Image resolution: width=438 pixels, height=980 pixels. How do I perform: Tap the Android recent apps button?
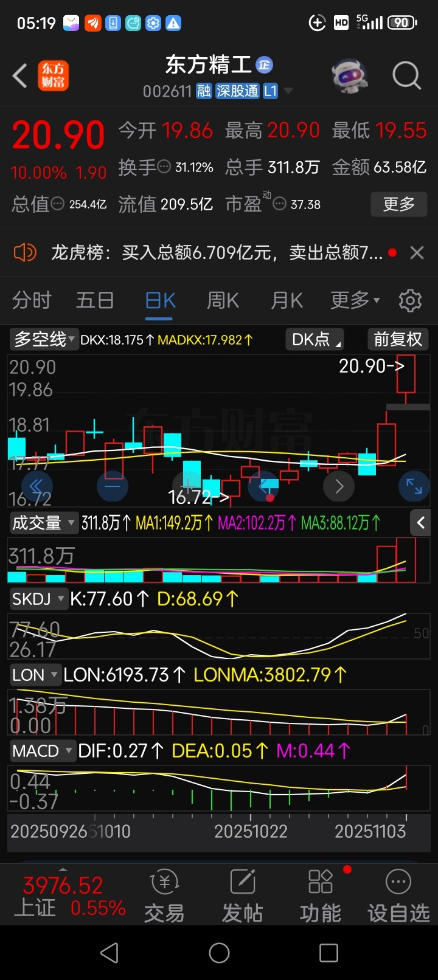pyautogui.click(x=328, y=953)
